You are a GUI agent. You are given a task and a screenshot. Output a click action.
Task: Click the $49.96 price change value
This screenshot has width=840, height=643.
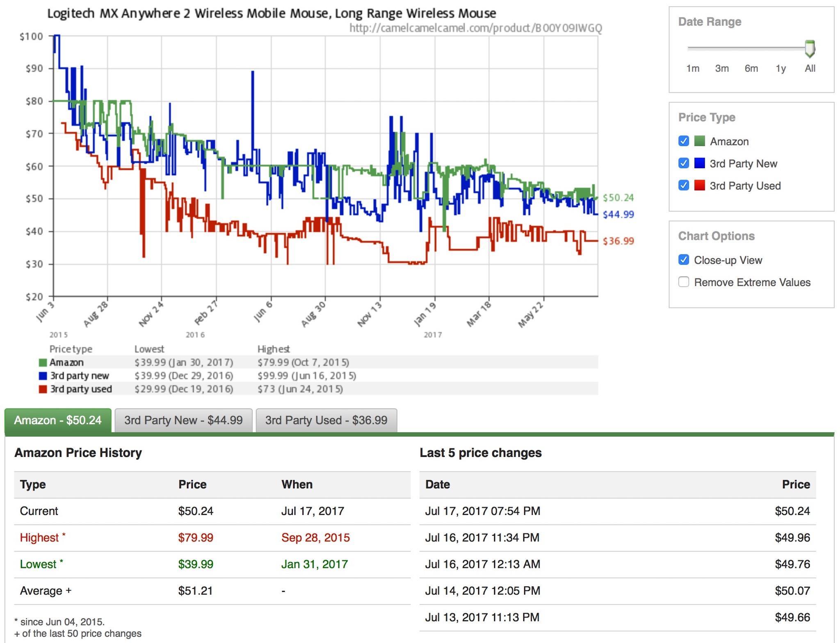tap(792, 538)
